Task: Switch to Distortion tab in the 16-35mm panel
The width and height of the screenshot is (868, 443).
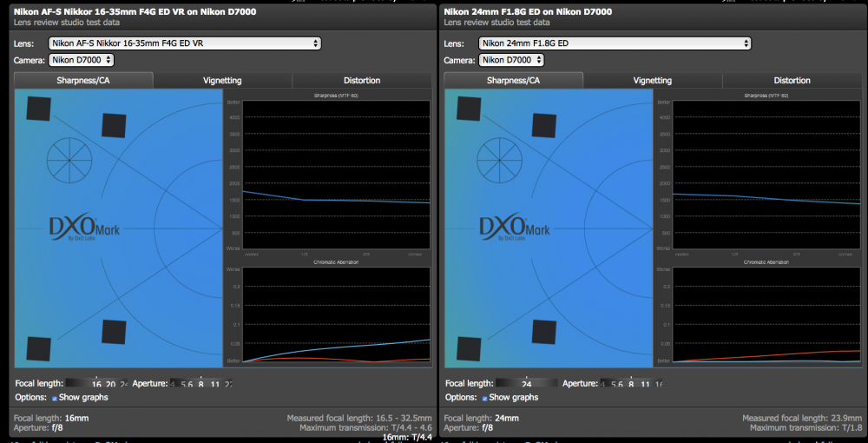Action: [x=362, y=80]
